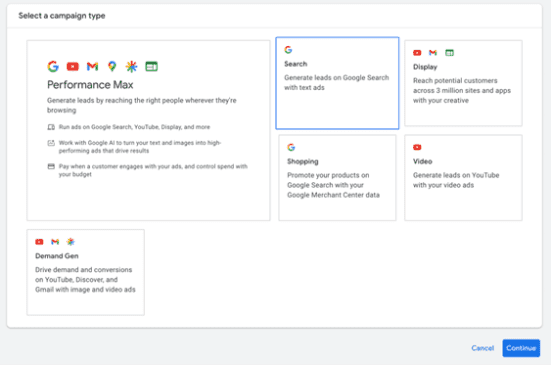Click the Gmail icon in Demand Gen card

pos(55,242)
